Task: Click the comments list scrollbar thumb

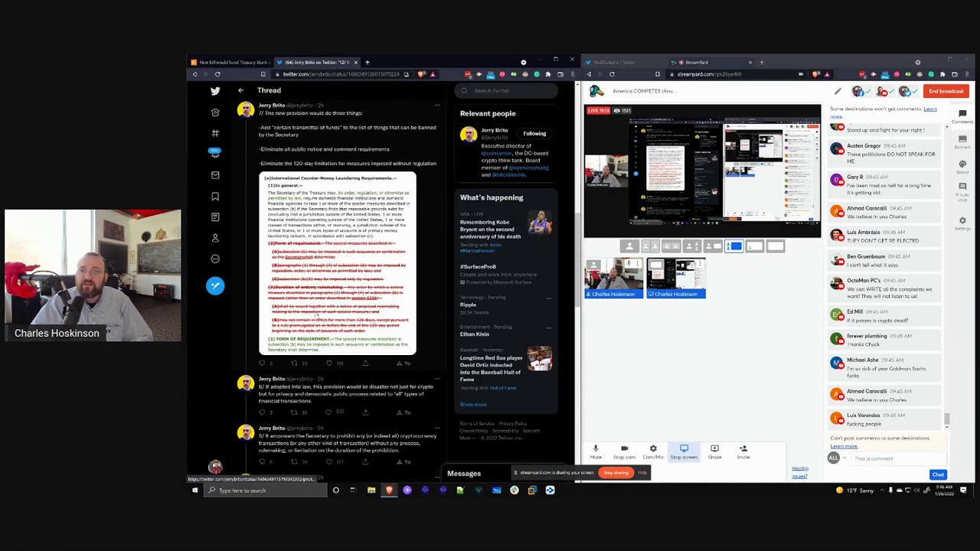Action: pos(947,419)
